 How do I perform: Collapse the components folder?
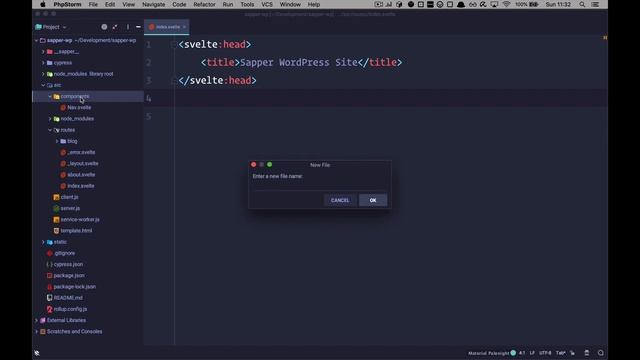pos(50,96)
